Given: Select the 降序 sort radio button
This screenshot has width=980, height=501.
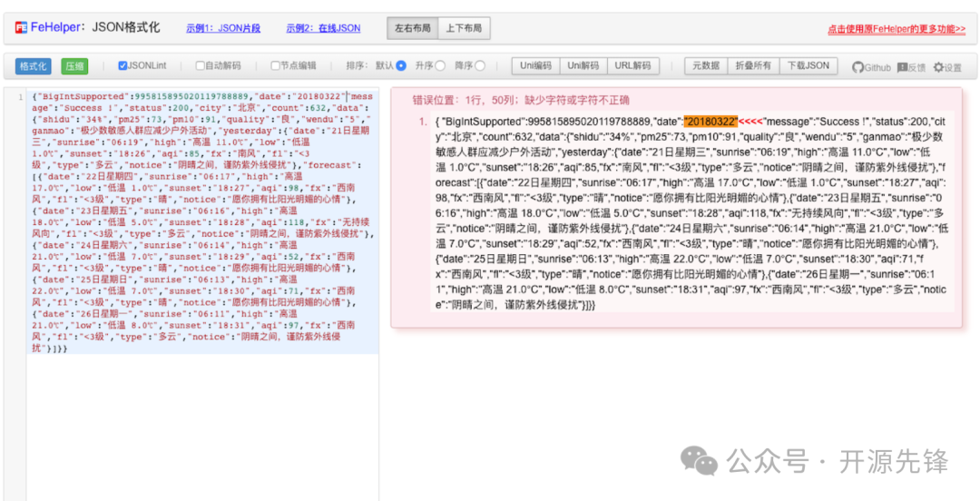Looking at the screenshot, I should coord(480,65).
